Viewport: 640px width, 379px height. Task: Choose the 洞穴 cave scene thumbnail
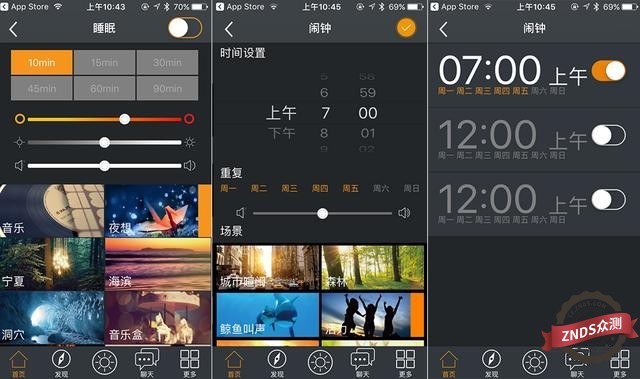click(x=52, y=318)
